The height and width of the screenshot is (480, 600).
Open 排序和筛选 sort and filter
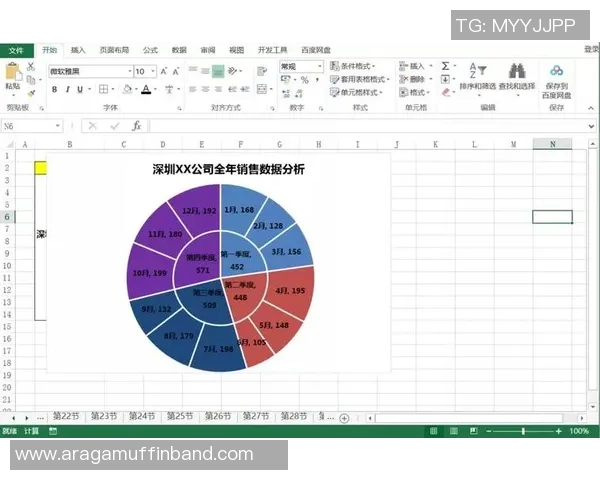pos(478,78)
